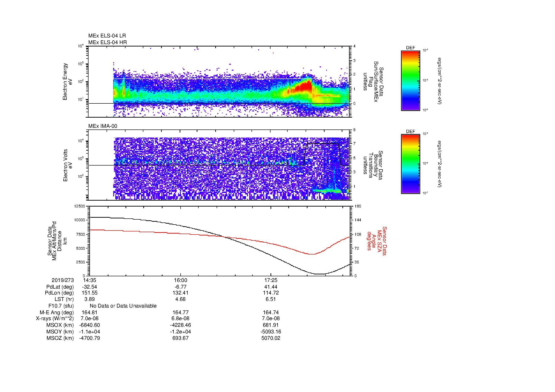Click the LST value '4.68'

coord(180,300)
